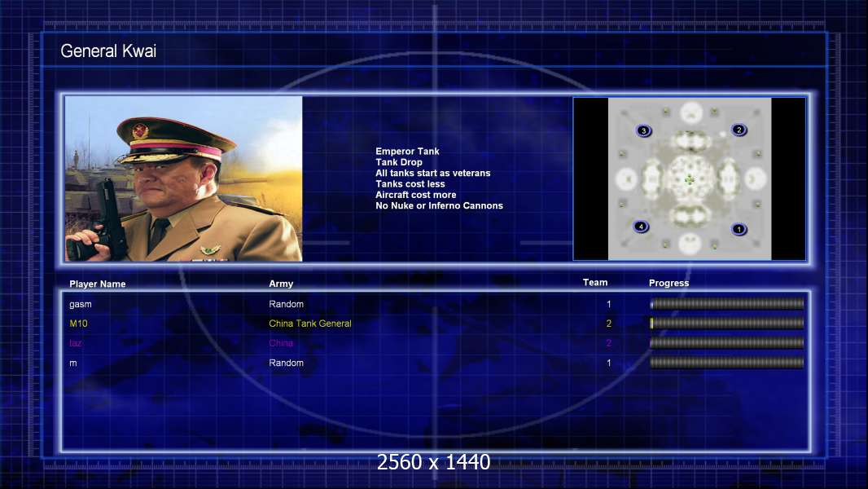The width and height of the screenshot is (868, 489).
Task: Click gasm's loading progress bar
Action: pyautogui.click(x=727, y=303)
